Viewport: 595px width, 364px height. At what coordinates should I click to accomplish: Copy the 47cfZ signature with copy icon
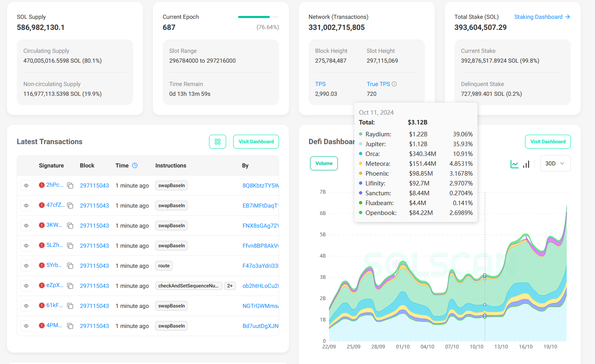click(70, 206)
